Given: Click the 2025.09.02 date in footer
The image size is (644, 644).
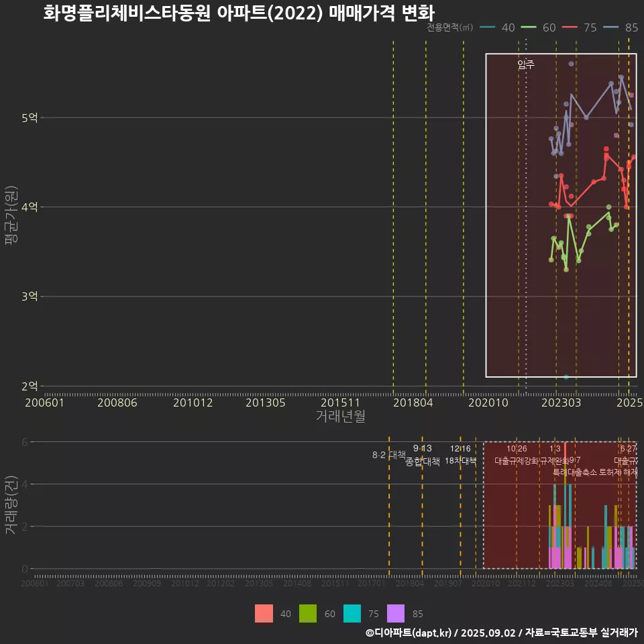Looking at the screenshot, I should pos(488,633).
